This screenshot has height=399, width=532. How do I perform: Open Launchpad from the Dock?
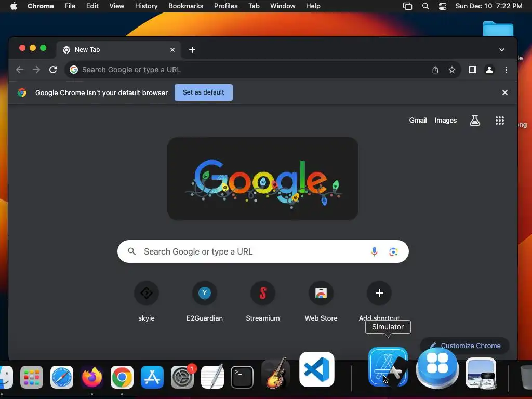32,377
